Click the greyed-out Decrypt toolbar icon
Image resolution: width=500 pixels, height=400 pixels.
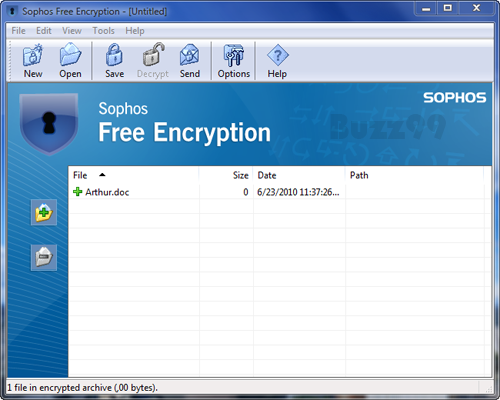pos(153,60)
